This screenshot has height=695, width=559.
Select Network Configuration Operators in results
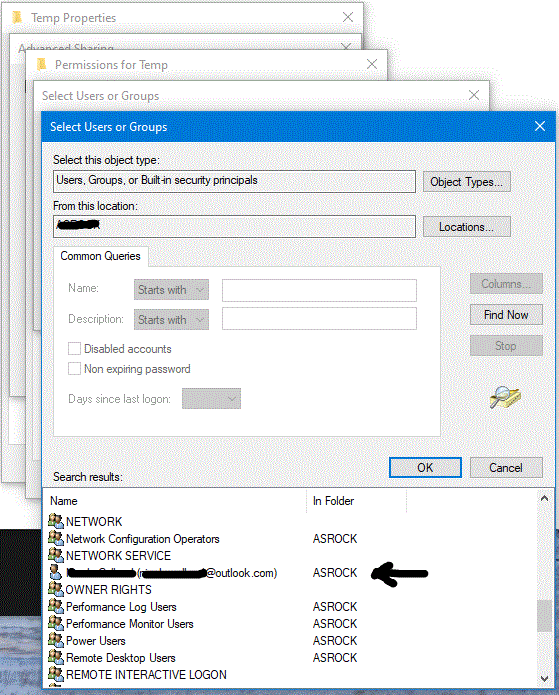(143, 539)
